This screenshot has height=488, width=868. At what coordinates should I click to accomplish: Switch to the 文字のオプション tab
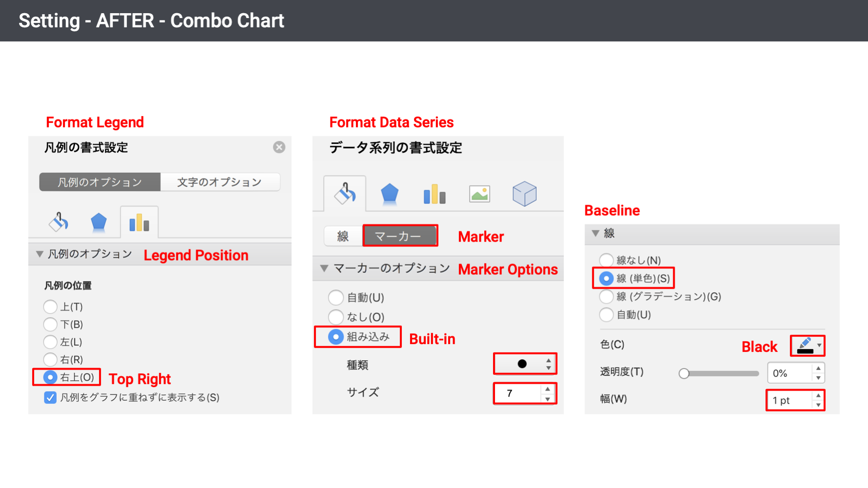220,182
